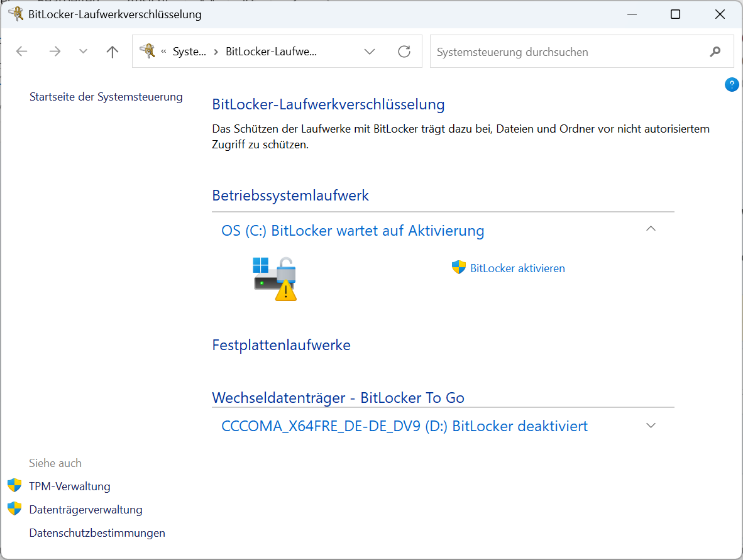
Task: Open address bar history dropdown chevron
Action: point(370,52)
